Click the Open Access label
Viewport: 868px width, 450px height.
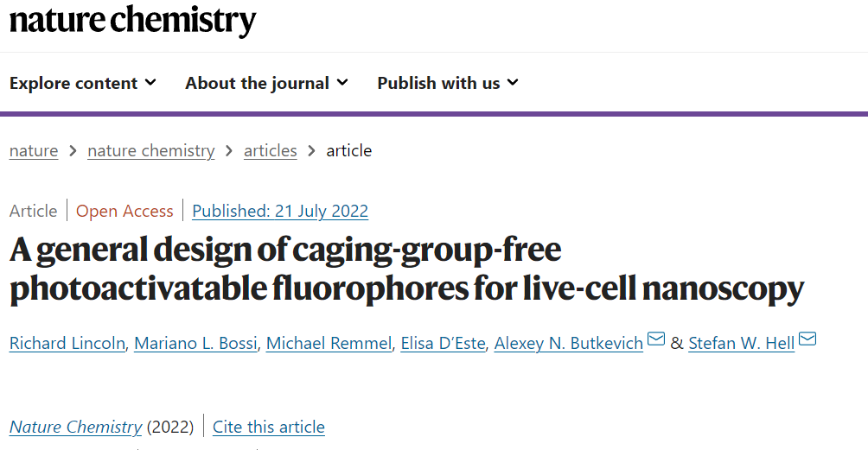pos(124,211)
